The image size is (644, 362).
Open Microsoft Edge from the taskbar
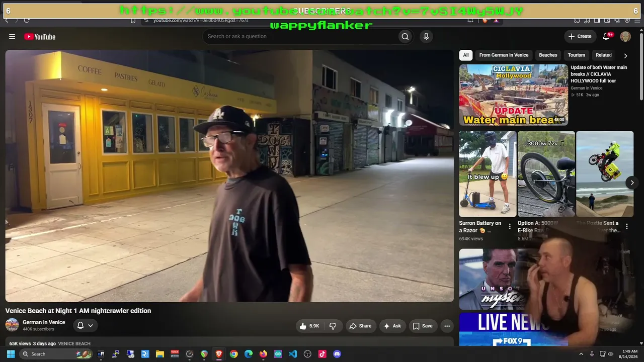tap(249, 354)
